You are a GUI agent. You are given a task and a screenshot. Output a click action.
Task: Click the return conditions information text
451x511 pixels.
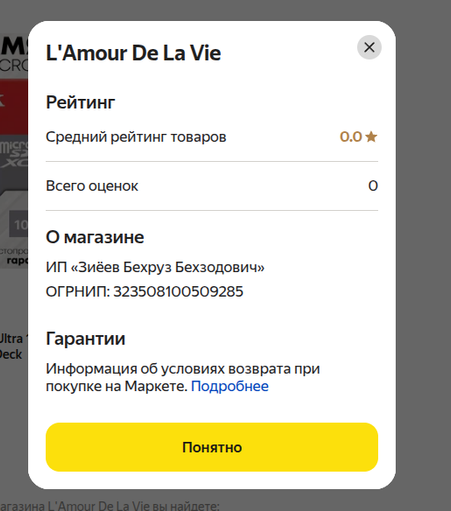[183, 377]
